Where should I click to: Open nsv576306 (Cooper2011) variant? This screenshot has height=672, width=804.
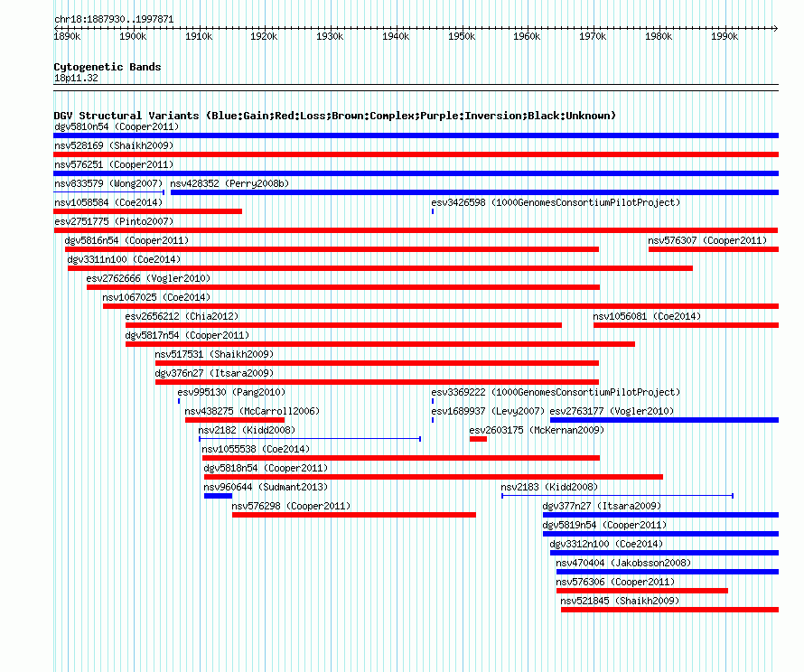click(x=615, y=582)
